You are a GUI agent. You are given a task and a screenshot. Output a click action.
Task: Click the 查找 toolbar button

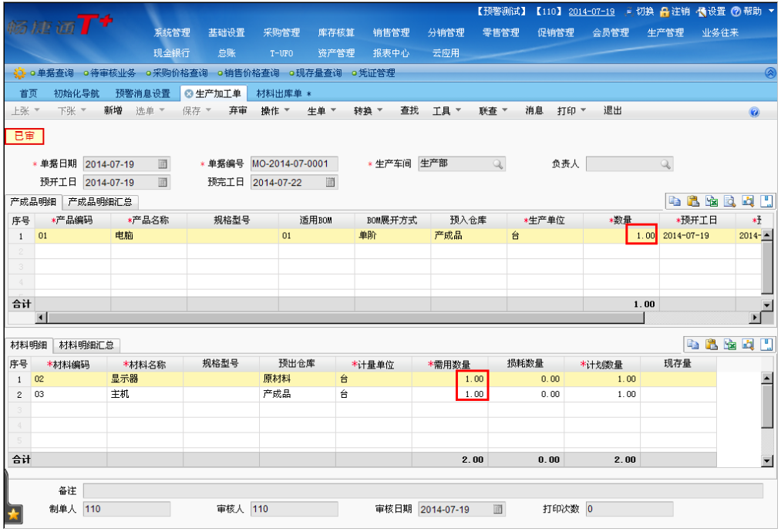pos(409,110)
